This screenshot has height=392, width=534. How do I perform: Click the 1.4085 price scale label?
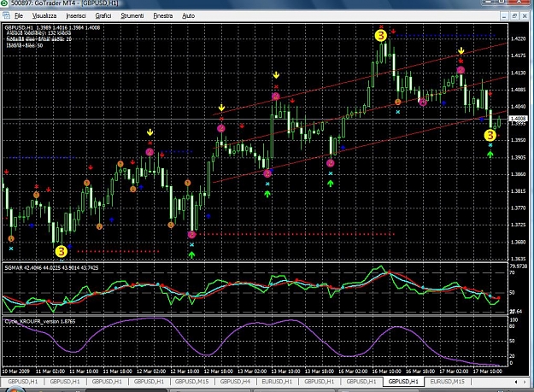518,90
